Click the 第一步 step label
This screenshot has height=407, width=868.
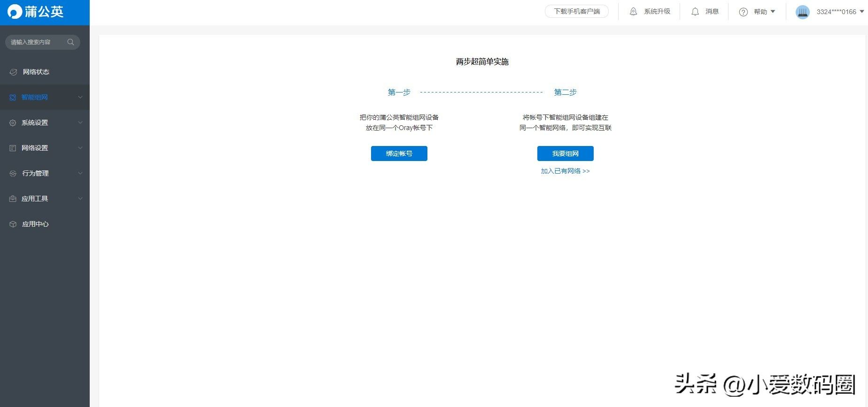pyautogui.click(x=399, y=92)
